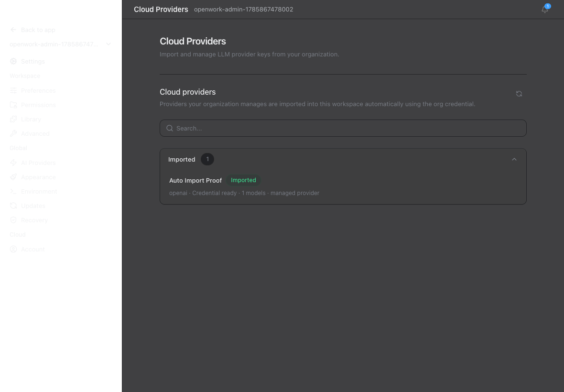Click the workspace name in the top bar

[243, 10]
